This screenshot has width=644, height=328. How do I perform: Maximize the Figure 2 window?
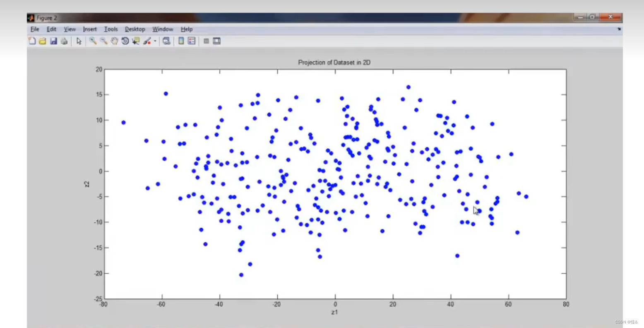(592, 17)
